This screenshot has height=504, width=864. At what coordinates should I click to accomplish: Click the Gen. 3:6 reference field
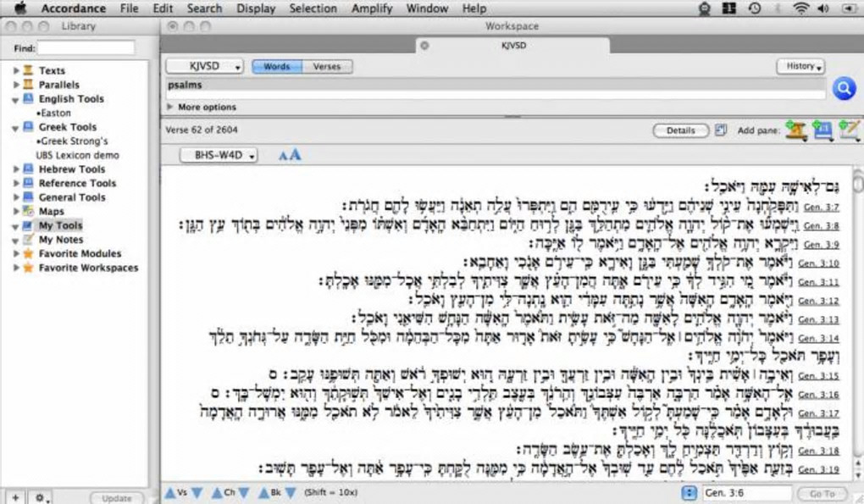point(746,493)
